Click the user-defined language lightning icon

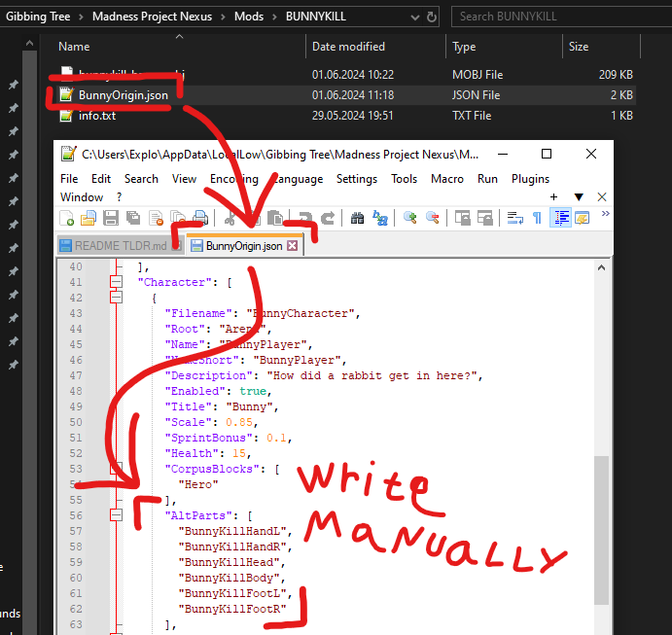pyautogui.click(x=582, y=218)
